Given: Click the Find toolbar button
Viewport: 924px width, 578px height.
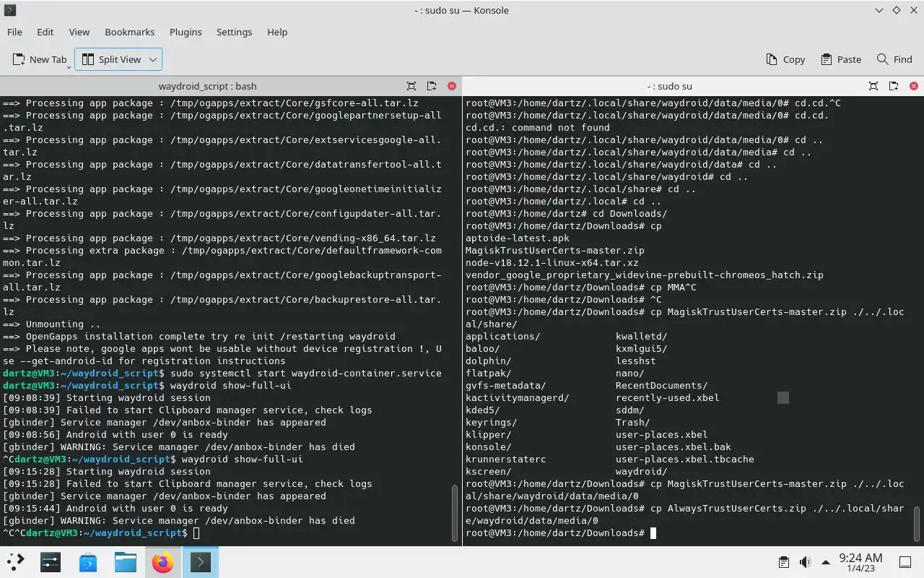Looking at the screenshot, I should [x=894, y=59].
